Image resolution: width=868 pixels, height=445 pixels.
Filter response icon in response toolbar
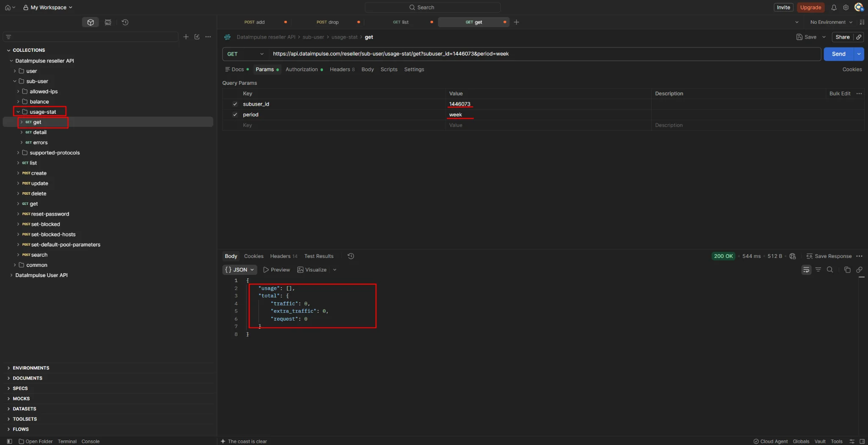(x=818, y=270)
